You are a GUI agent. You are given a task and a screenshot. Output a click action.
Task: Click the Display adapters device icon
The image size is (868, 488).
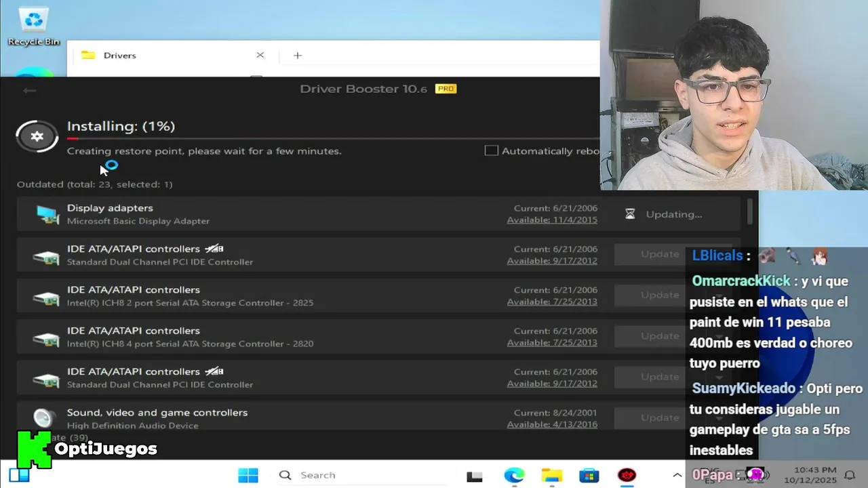tap(47, 214)
